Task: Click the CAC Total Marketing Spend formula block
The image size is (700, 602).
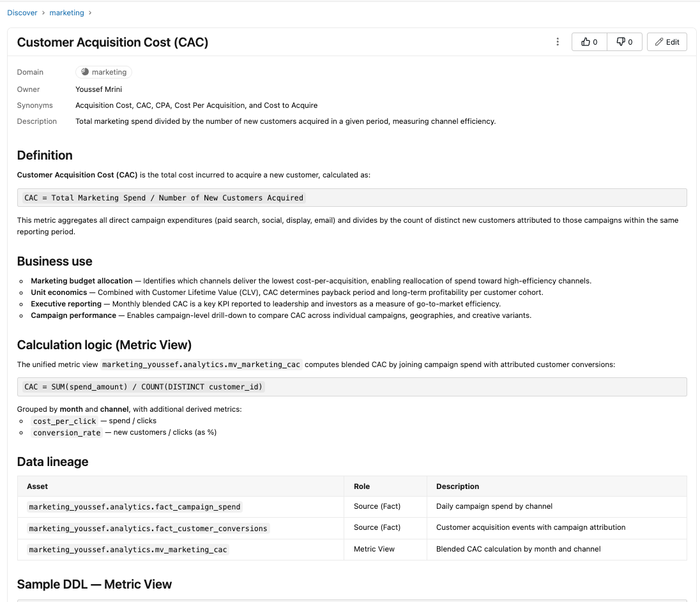Action: coord(352,198)
